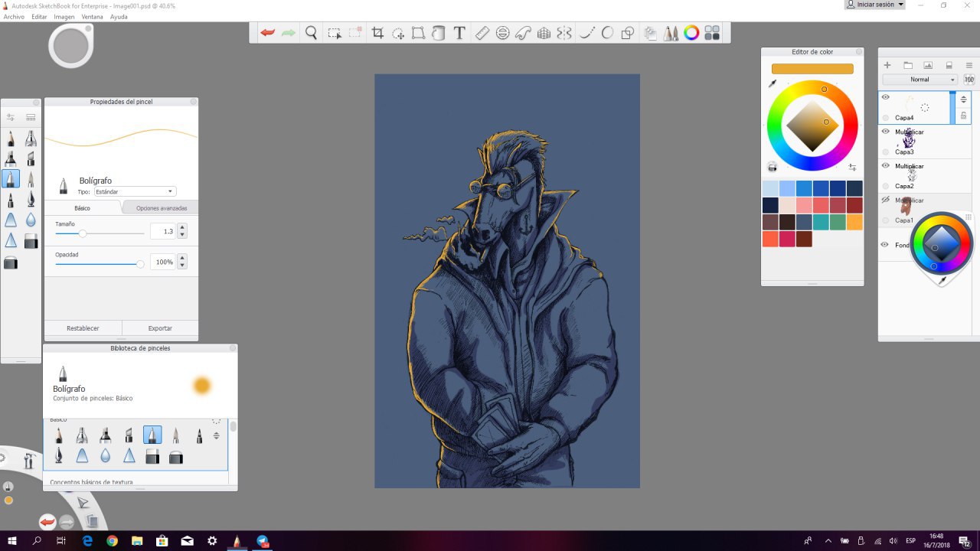The image size is (980, 551).
Task: Toggle the Symmetry tool
Action: click(564, 33)
